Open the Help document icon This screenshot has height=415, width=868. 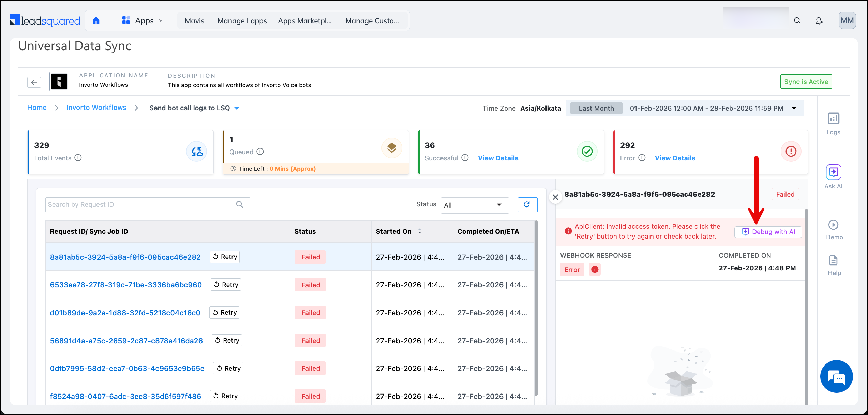tap(833, 261)
